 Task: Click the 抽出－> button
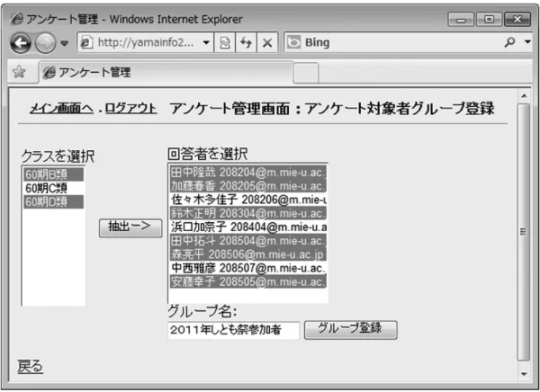130,227
